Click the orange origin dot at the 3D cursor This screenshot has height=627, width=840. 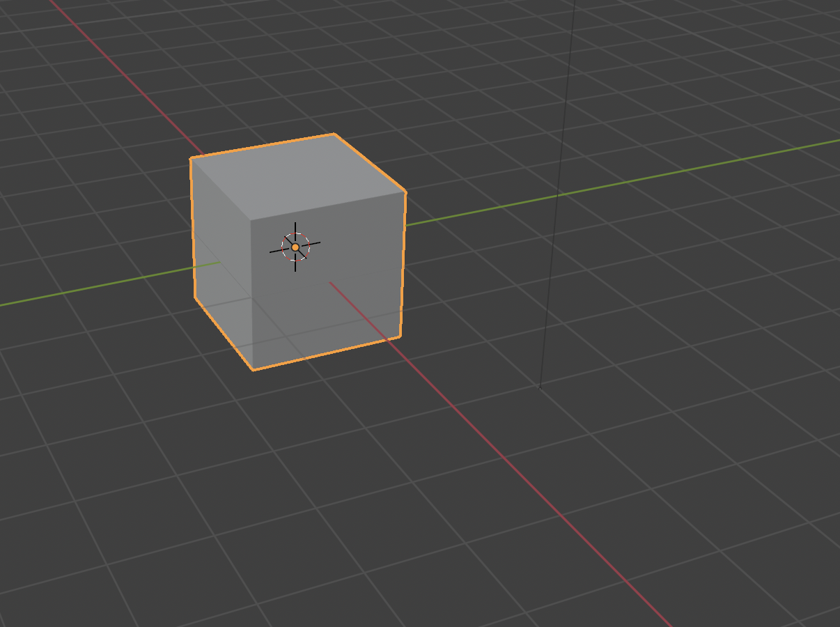coord(295,247)
